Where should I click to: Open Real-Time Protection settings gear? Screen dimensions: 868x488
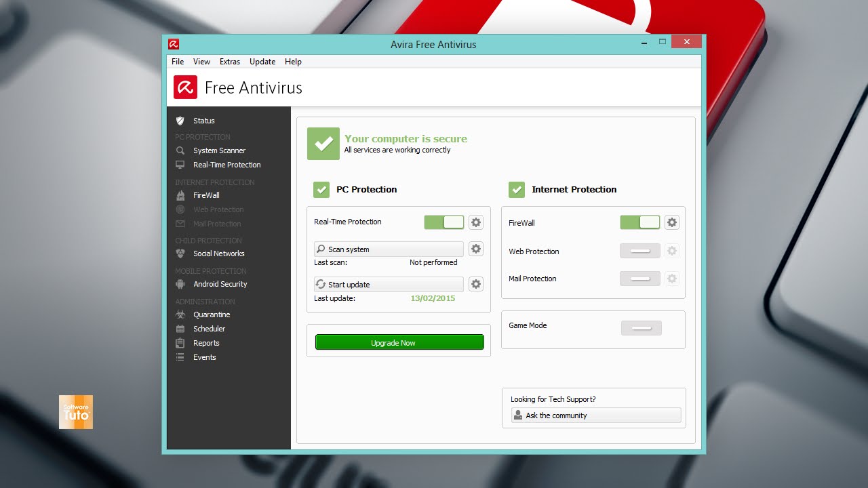click(476, 222)
